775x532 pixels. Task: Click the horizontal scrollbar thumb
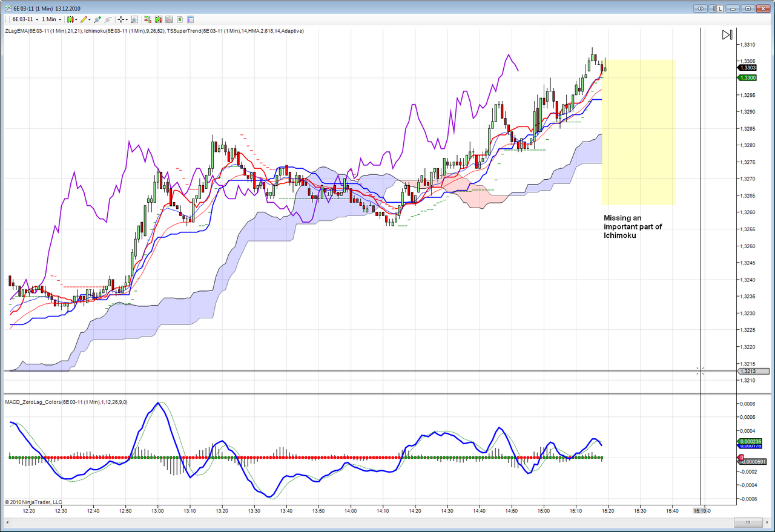click(748, 522)
